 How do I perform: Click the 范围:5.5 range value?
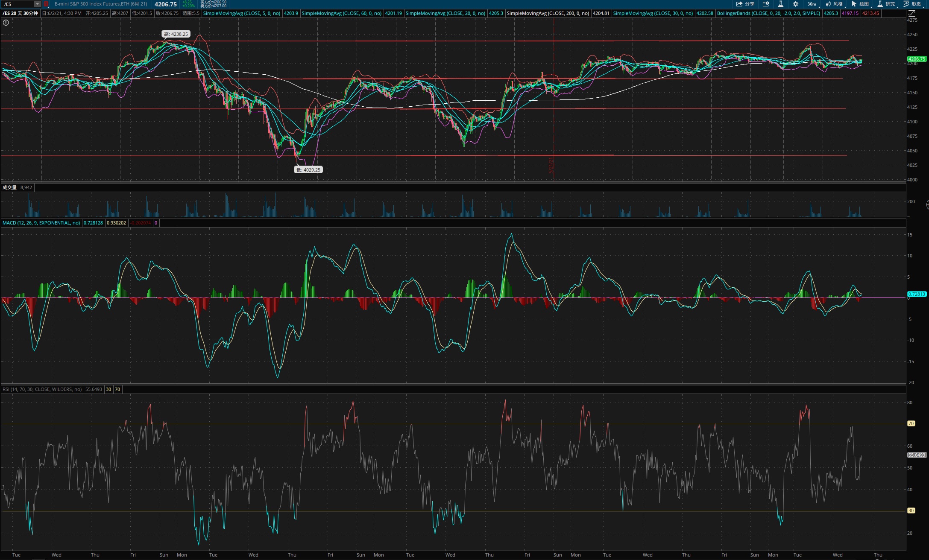[x=191, y=13]
